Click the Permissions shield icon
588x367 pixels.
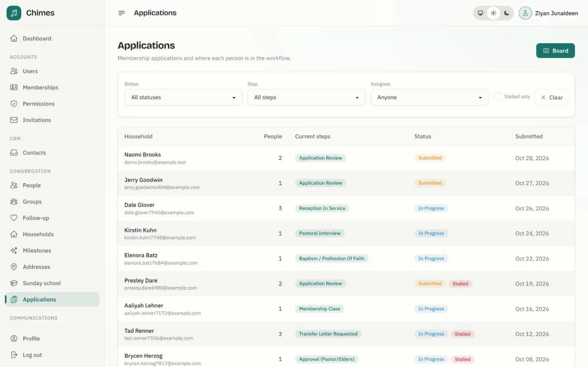click(14, 104)
